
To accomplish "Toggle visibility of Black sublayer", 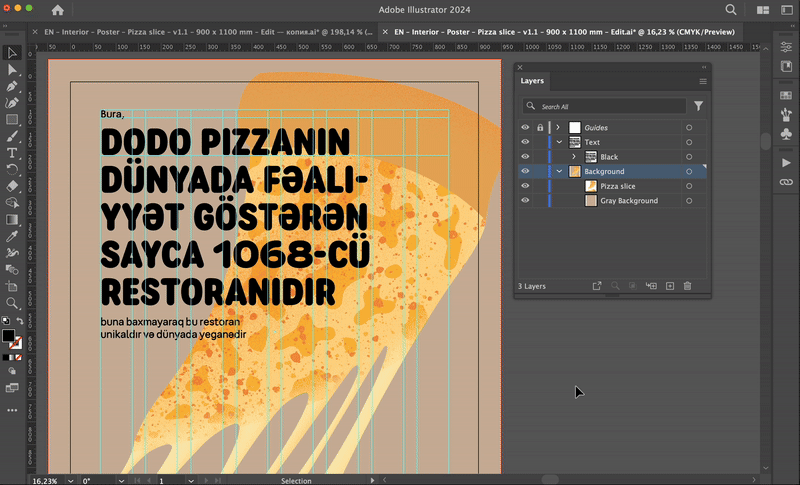I will pyautogui.click(x=525, y=157).
